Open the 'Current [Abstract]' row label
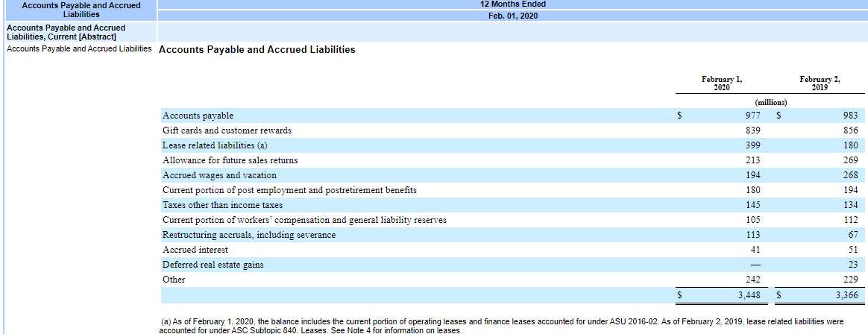 coord(66,32)
